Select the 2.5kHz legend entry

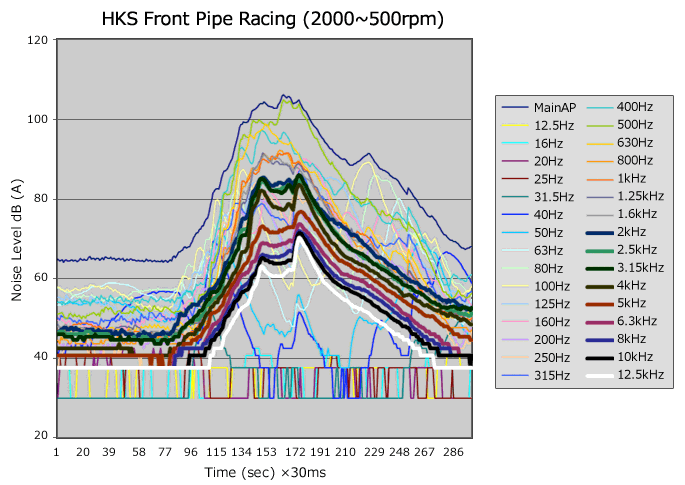click(621, 249)
